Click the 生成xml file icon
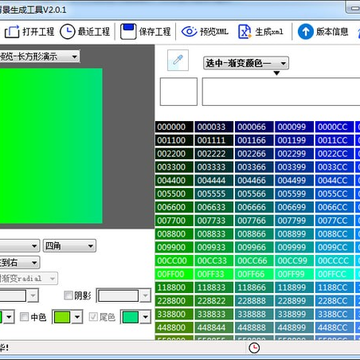The height and width of the screenshot is (360, 360). (x=245, y=32)
